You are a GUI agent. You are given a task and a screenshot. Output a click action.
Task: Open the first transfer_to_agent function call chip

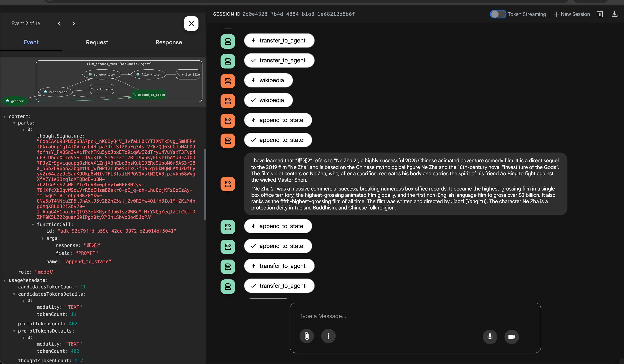click(279, 41)
